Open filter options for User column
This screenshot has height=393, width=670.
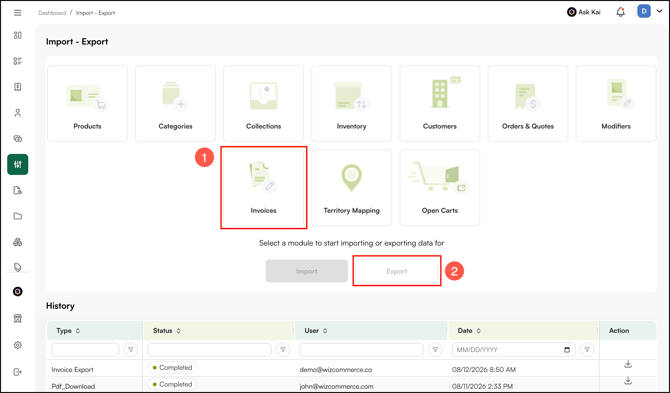pos(435,349)
